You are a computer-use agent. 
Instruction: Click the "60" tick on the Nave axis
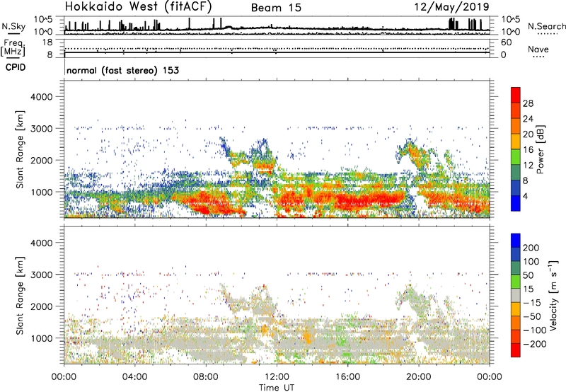click(x=506, y=42)
